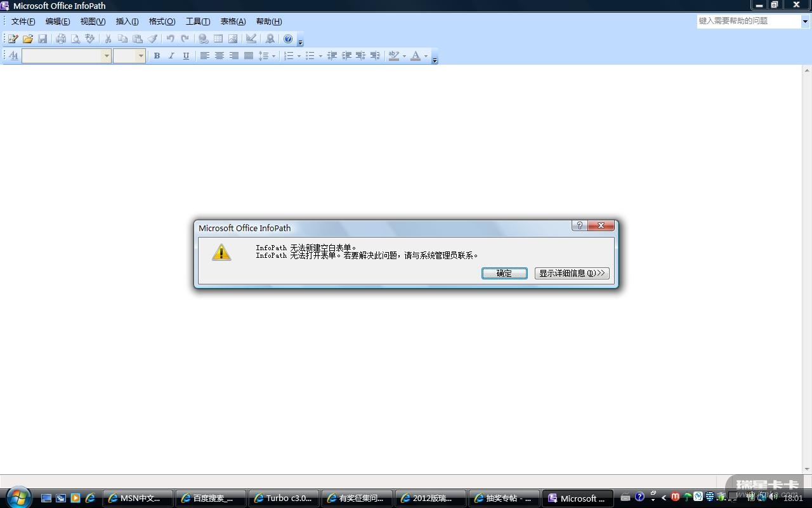
Task: Launch Internet Explorer from quick launch
Action: [90, 498]
